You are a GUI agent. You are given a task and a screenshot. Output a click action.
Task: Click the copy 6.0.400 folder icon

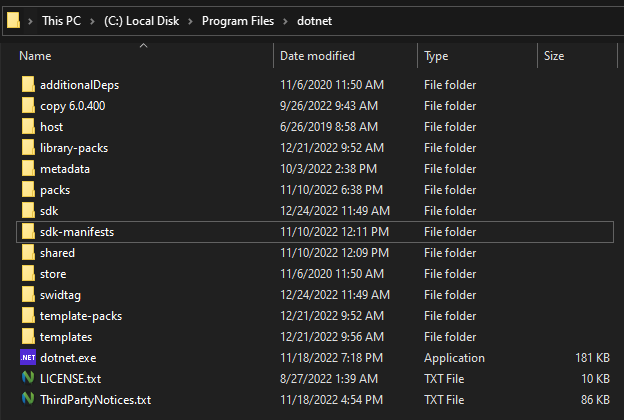(x=28, y=105)
